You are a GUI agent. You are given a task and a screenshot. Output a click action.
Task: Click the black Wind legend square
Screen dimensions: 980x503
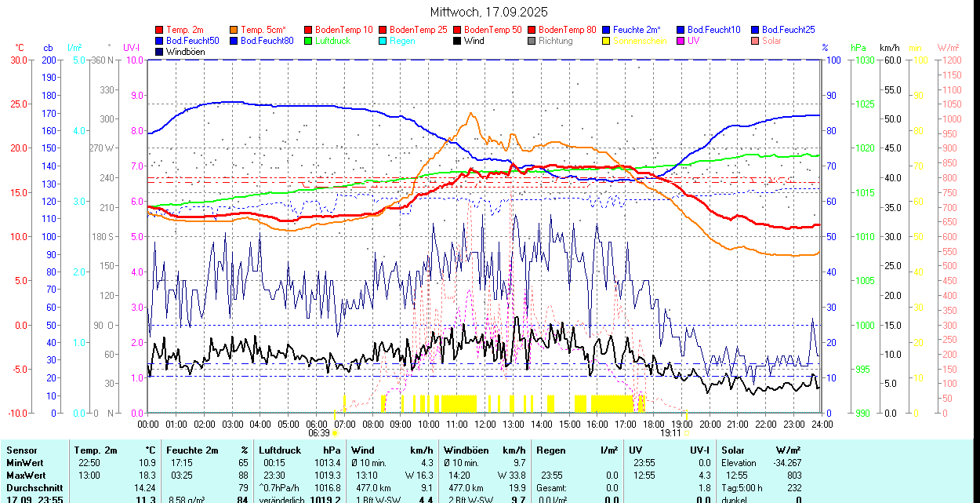pos(458,41)
